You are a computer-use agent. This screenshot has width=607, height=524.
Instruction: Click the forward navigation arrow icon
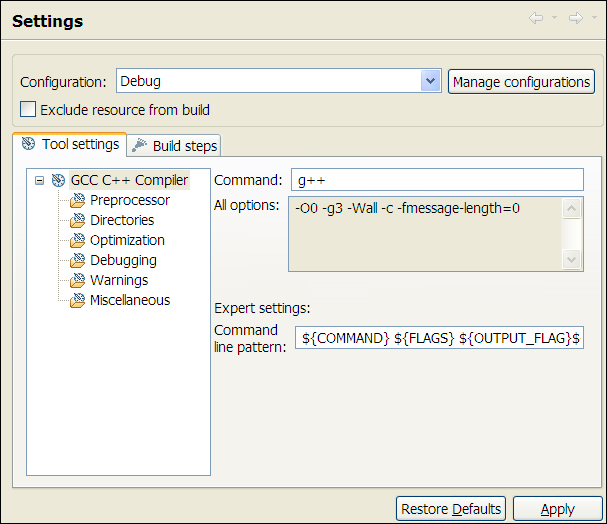tap(576, 18)
